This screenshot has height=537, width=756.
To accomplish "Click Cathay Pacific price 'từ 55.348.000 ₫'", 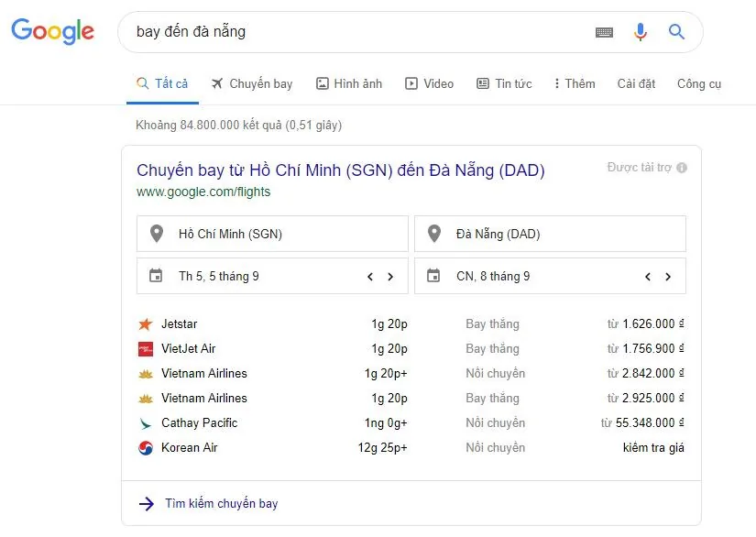I will tap(642, 422).
